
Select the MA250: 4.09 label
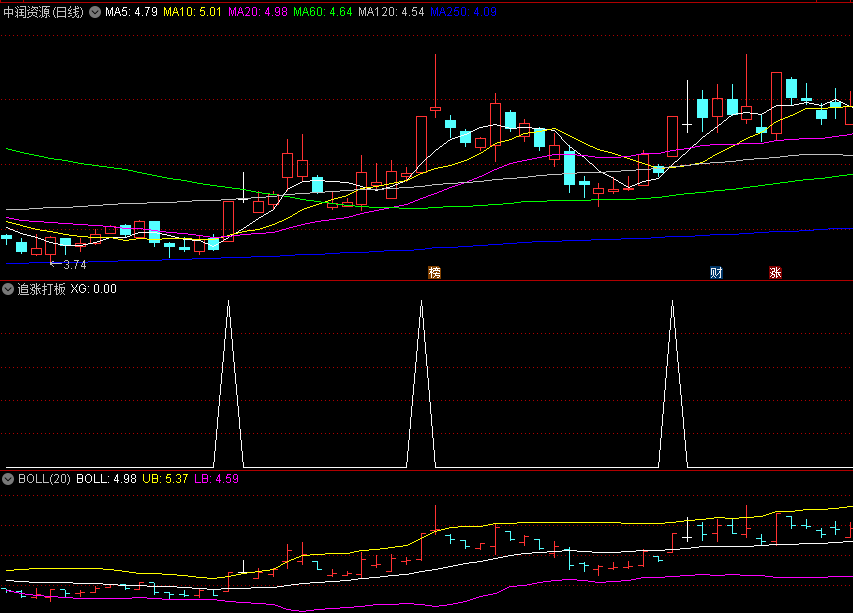[463, 12]
